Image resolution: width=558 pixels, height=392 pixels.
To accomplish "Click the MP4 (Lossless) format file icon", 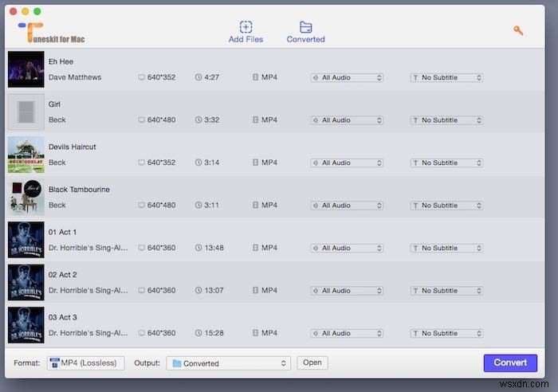I will click(54, 363).
